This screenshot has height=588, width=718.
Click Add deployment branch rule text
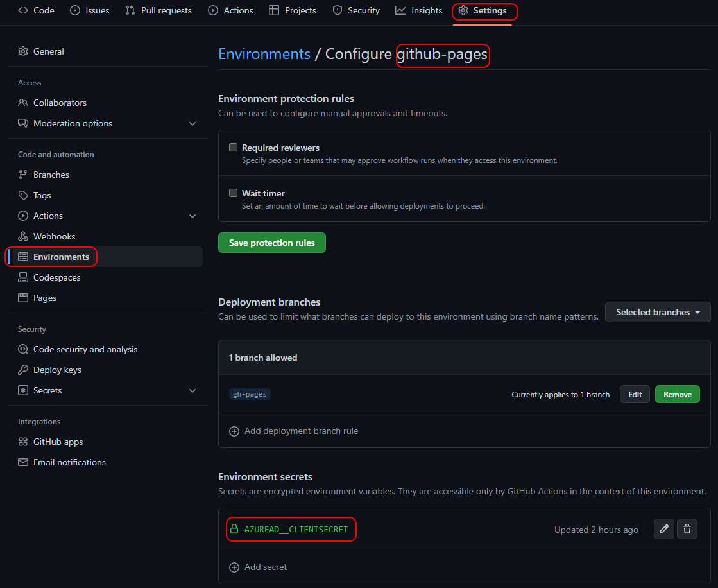coord(302,431)
